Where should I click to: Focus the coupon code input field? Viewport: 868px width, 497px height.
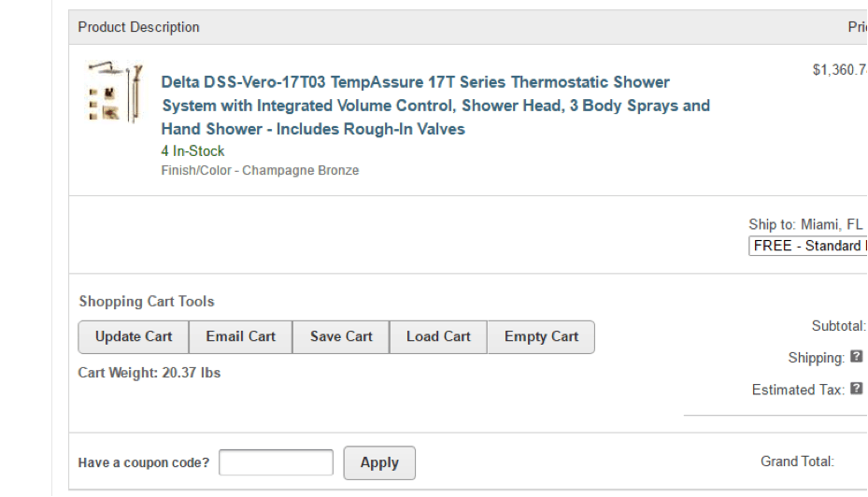tap(277, 462)
